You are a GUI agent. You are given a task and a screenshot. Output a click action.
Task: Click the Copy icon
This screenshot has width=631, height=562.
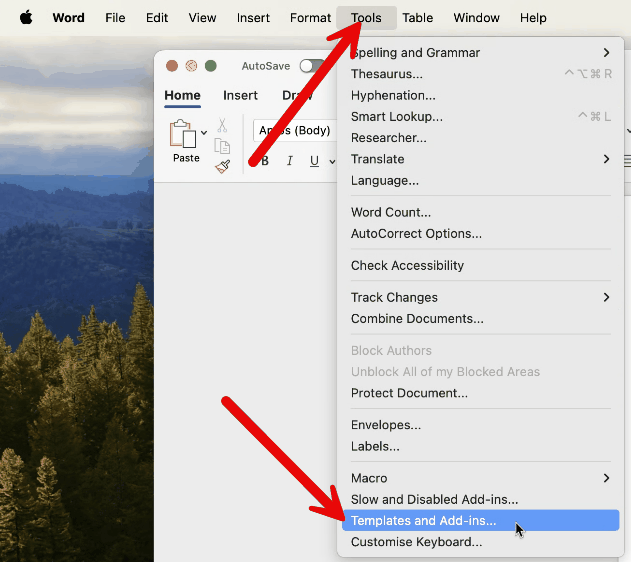(222, 146)
